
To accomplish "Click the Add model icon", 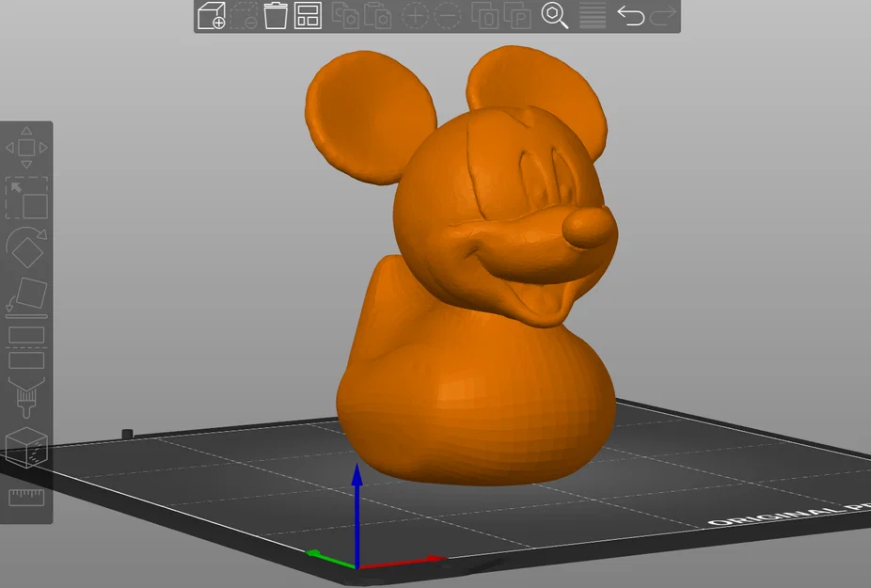I will click(212, 16).
